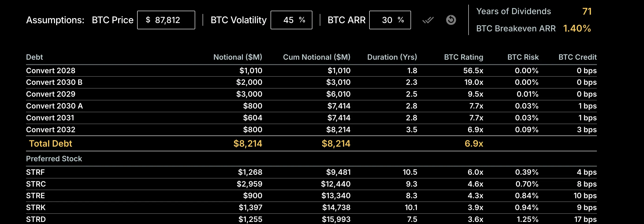Viewport: 644px width, 224px height.
Task: Click the Duration (Yrs) column header
Action: coord(392,57)
